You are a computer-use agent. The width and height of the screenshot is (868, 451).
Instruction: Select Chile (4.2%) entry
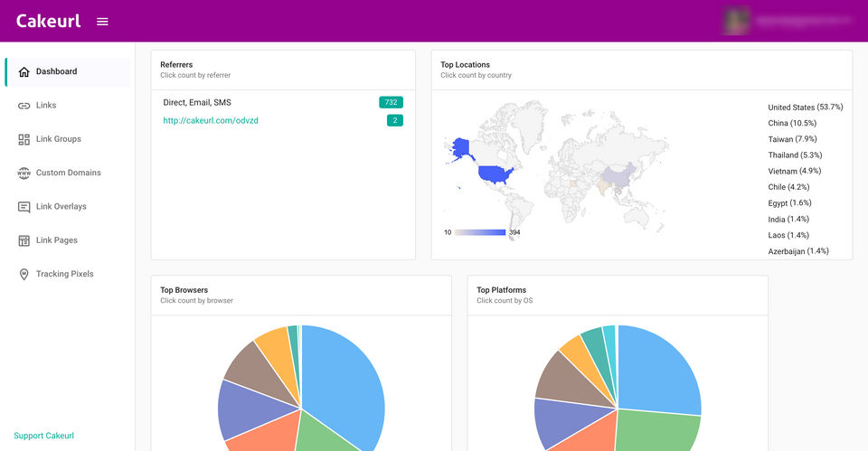[788, 187]
